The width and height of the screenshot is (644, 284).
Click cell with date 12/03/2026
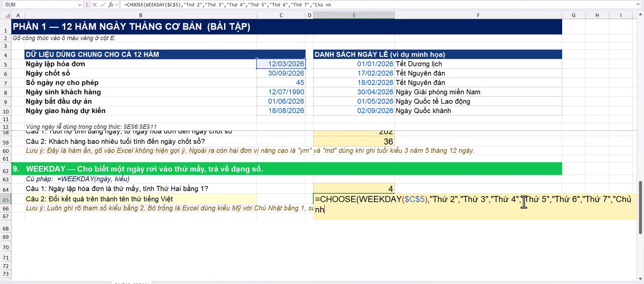pyautogui.click(x=281, y=64)
